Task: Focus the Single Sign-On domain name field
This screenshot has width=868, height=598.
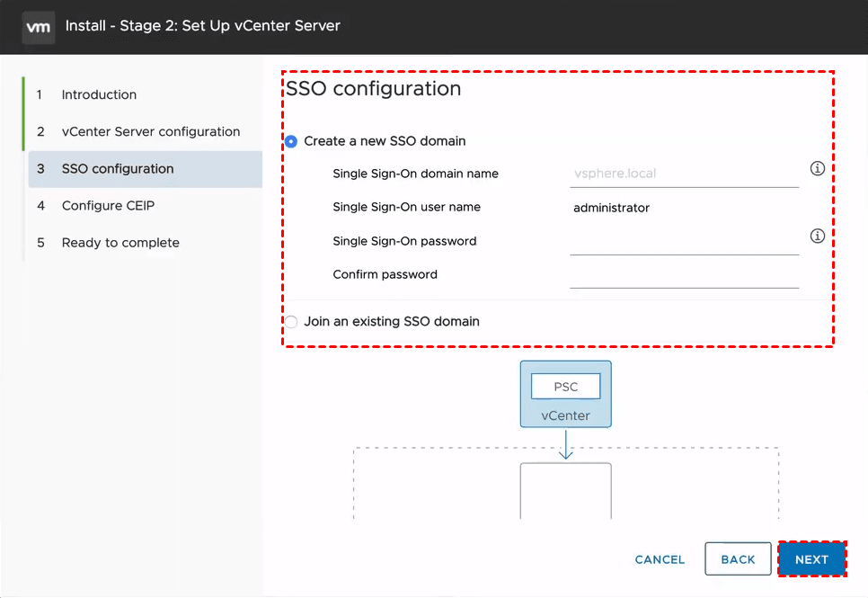Action: 683,174
